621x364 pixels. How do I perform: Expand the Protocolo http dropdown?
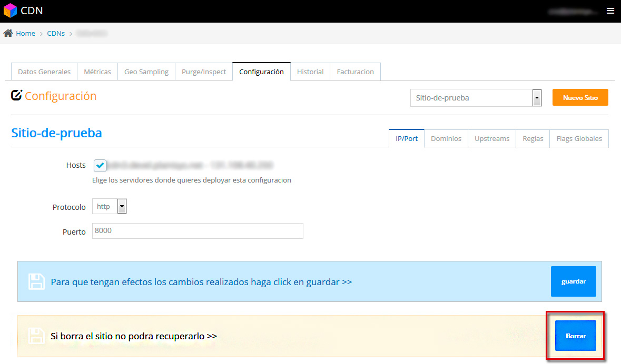pos(110,207)
